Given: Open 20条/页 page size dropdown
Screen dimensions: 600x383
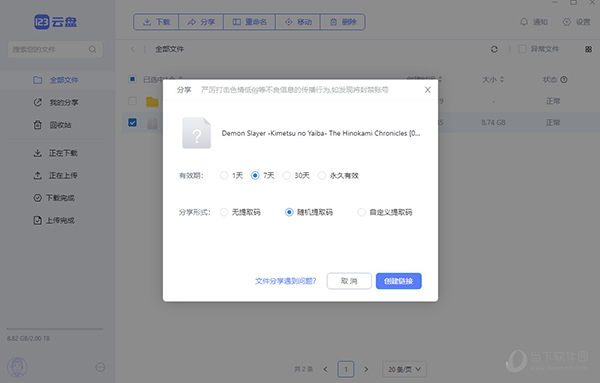Looking at the screenshot, I should [404, 369].
